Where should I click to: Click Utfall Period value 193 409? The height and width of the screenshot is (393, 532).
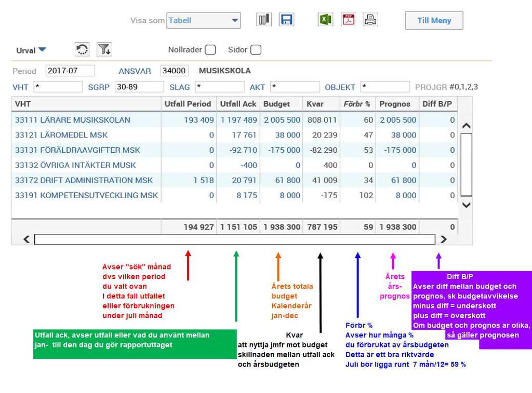point(199,120)
